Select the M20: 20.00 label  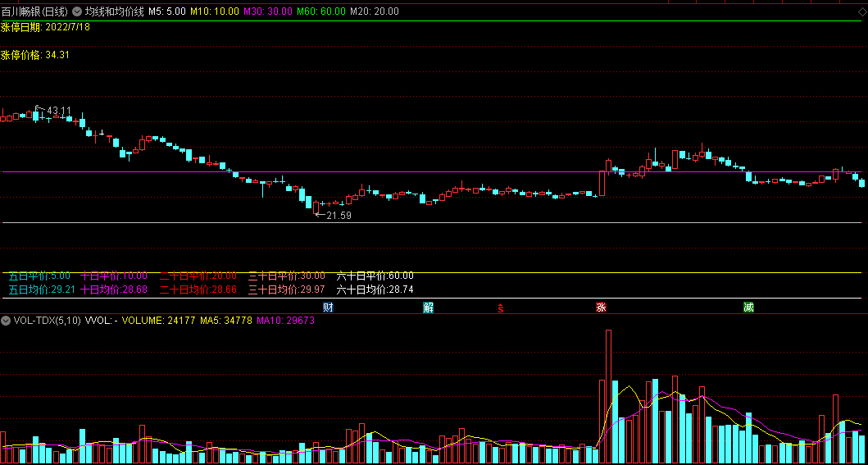pyautogui.click(x=375, y=11)
